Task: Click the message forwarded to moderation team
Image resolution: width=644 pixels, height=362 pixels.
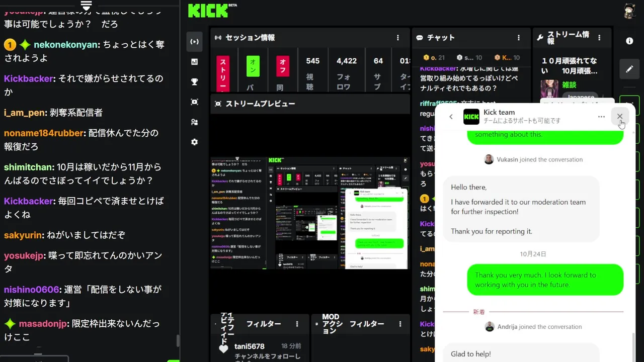Action: [521, 209]
